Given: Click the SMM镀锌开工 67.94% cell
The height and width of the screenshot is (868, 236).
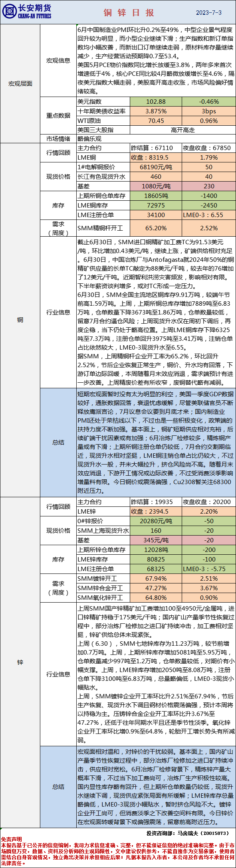Looking at the screenshot, I should (156, 579).
